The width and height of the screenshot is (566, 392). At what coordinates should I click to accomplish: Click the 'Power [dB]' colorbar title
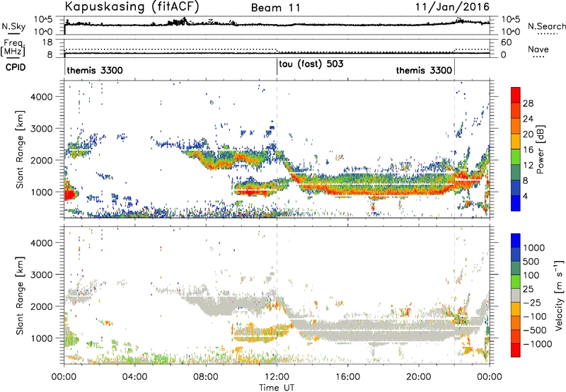click(x=540, y=149)
